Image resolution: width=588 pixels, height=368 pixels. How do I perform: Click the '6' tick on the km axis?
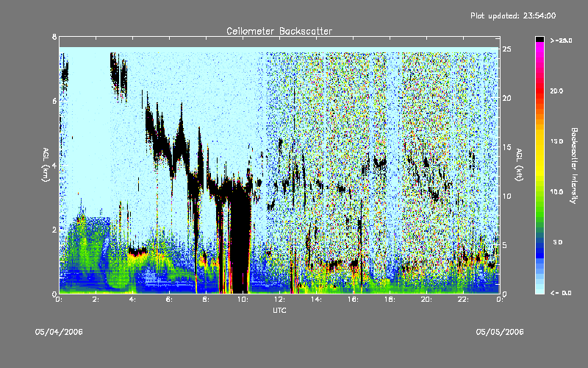[54, 101]
